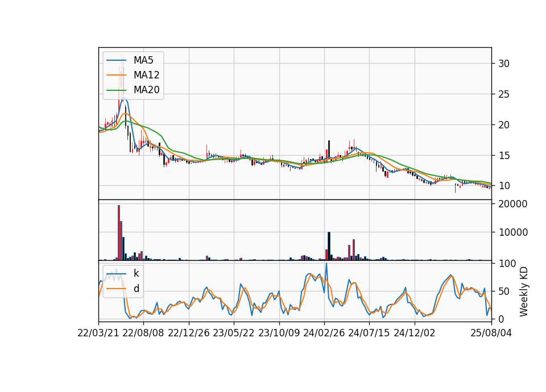Click the 23/10/09 date tick label
The width and height of the screenshot is (546, 392).
(x=279, y=333)
